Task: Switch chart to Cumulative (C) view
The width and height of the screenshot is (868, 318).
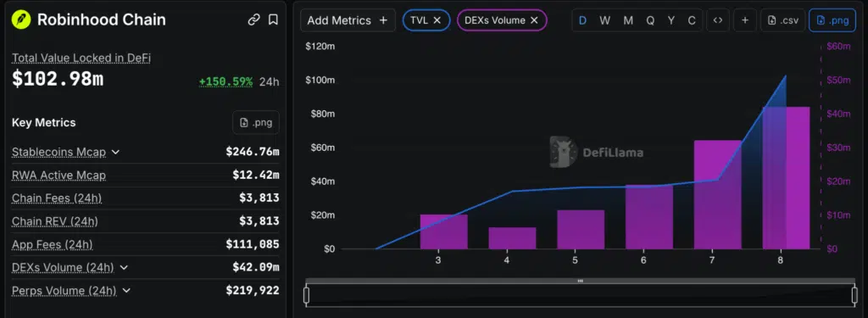Action: pyautogui.click(x=692, y=20)
